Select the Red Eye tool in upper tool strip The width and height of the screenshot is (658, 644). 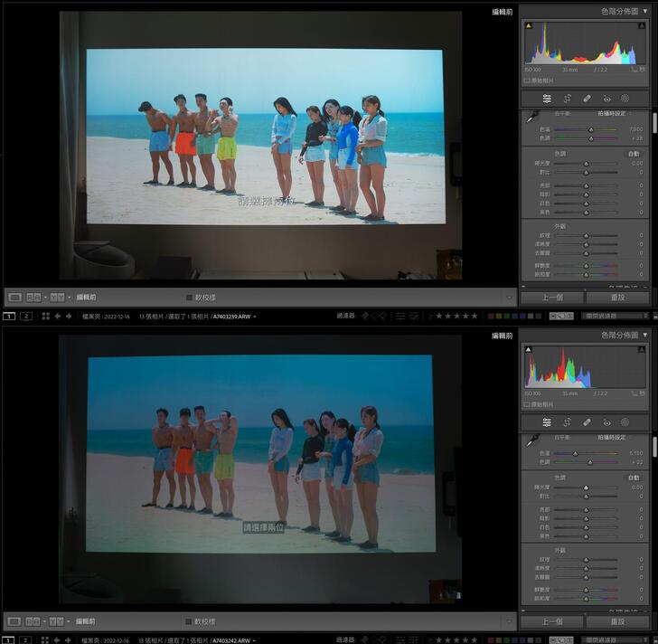(606, 98)
